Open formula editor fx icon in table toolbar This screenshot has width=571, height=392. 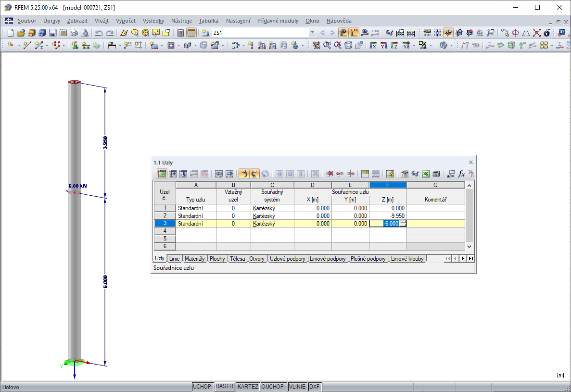pos(461,174)
